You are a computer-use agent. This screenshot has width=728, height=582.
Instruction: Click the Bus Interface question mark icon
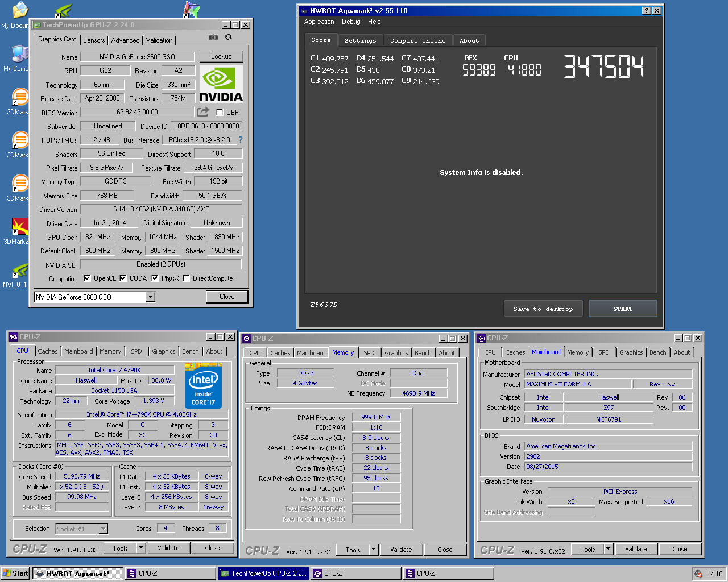[240, 140]
